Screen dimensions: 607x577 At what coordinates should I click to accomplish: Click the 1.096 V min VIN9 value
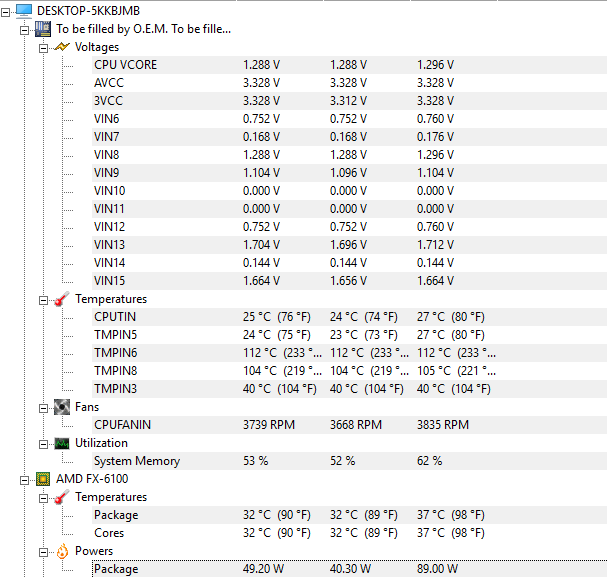(348, 173)
